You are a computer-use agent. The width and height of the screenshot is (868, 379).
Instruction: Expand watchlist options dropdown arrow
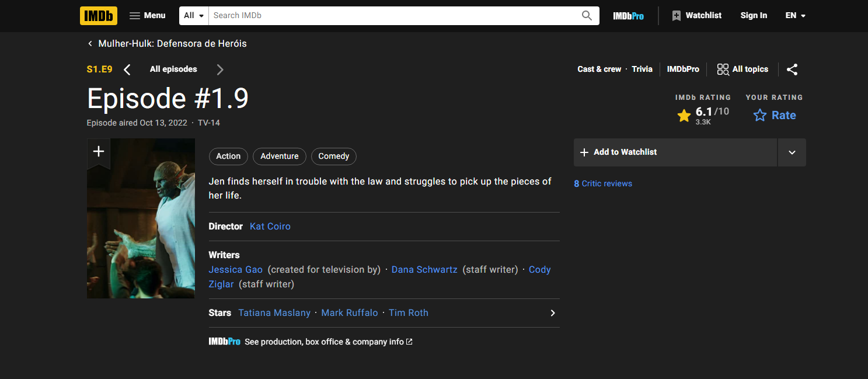tap(792, 152)
